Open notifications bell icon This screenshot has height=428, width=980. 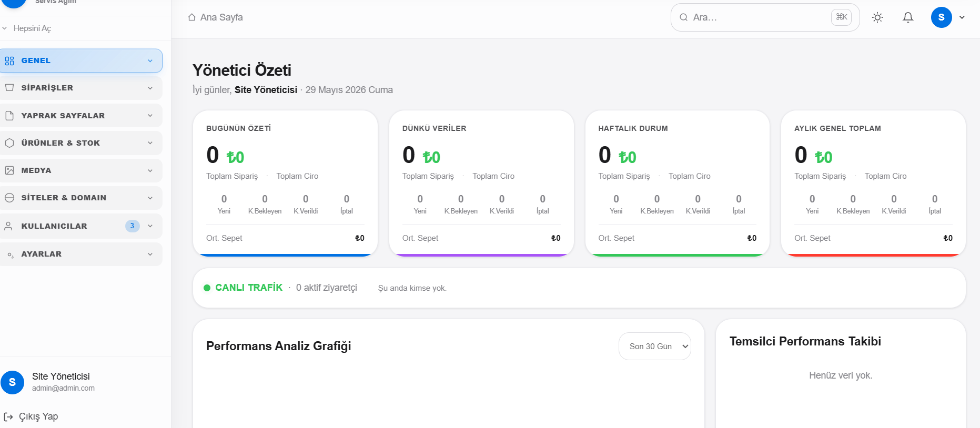click(x=908, y=17)
